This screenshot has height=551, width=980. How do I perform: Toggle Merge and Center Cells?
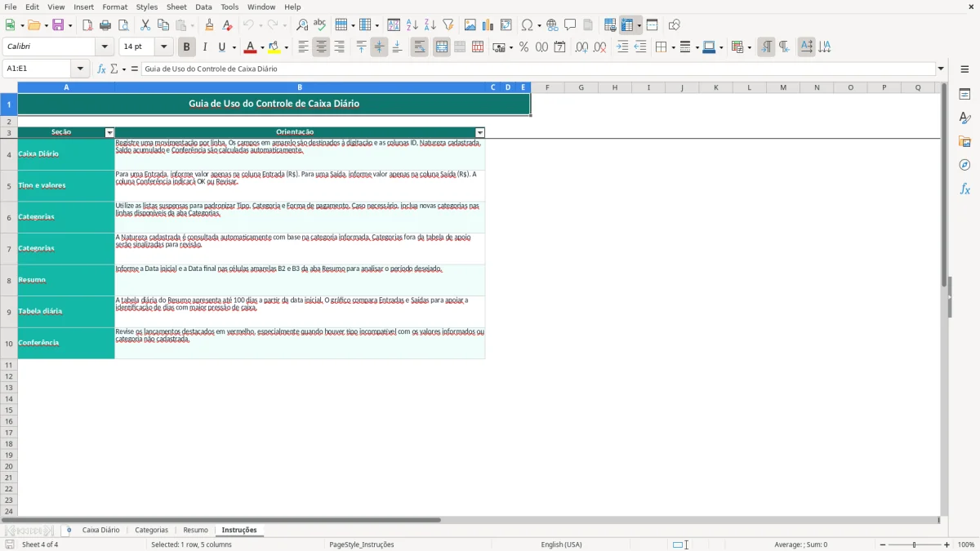[x=442, y=47]
